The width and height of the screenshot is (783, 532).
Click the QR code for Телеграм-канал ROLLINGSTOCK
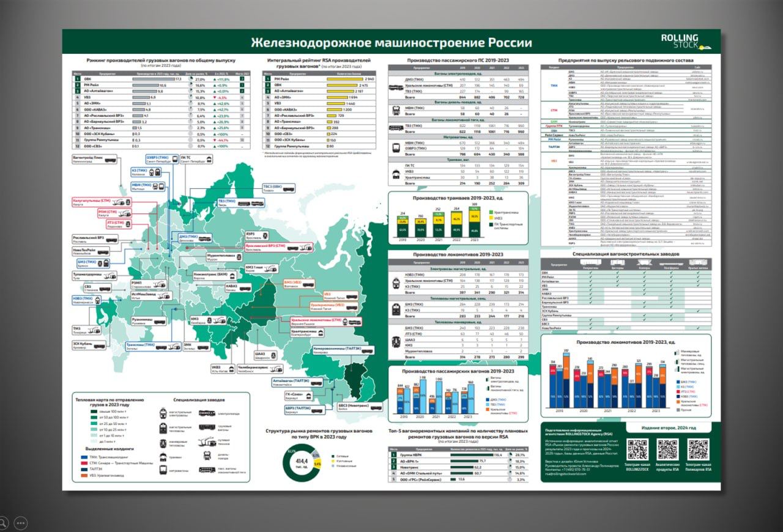pyautogui.click(x=637, y=449)
